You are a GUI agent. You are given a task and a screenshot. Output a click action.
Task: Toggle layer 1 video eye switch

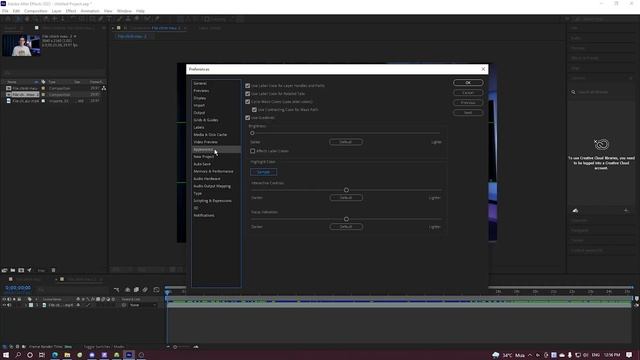[4, 305]
